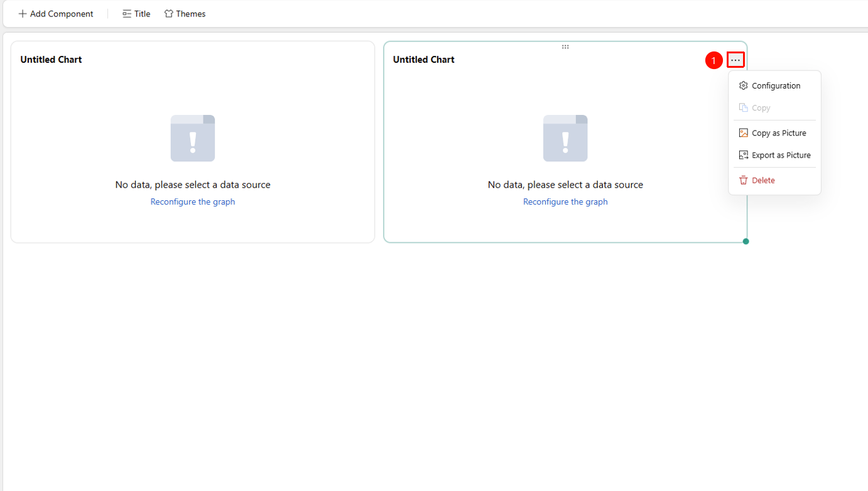
Task: Click the green resize handle dot
Action: (746, 242)
